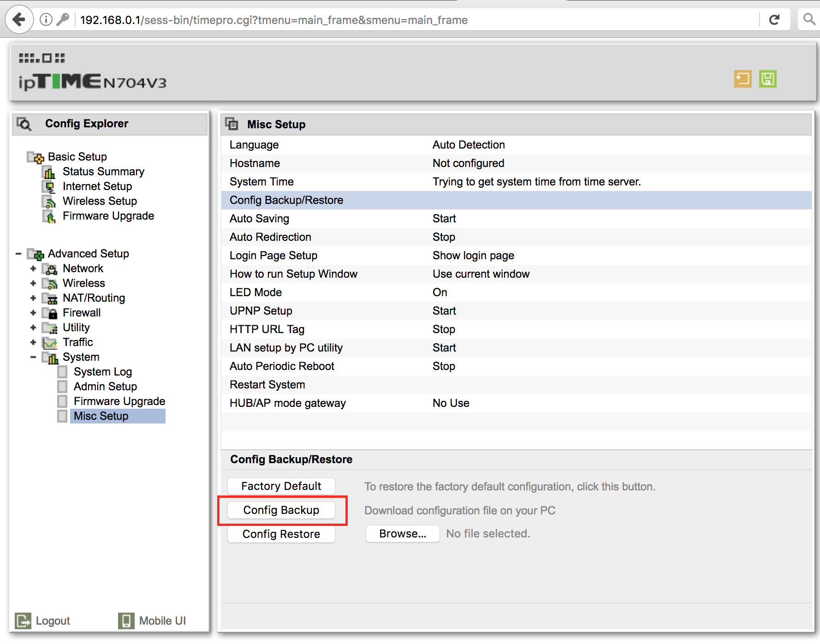This screenshot has width=820, height=644.
Task: Select the Login Page Setup row
Action: pos(516,256)
